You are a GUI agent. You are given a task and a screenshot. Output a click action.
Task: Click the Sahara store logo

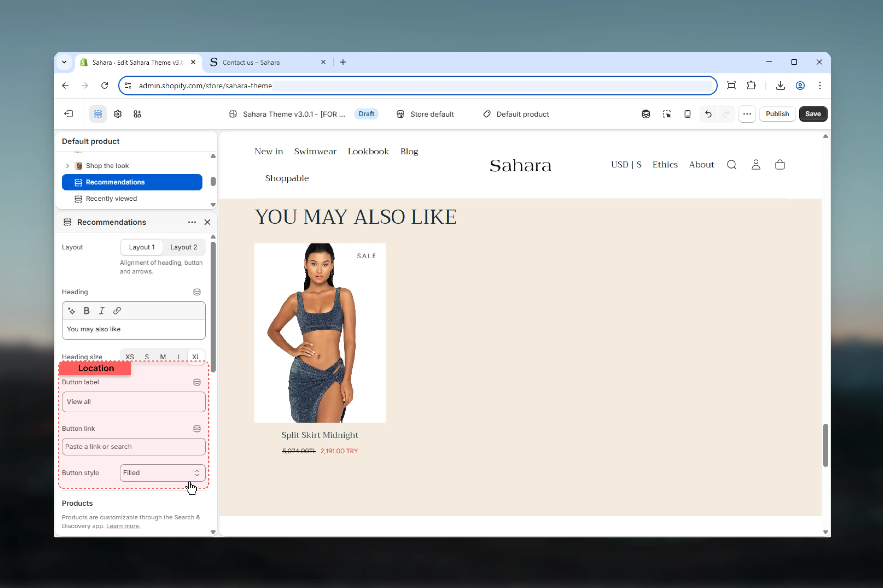[x=520, y=165]
